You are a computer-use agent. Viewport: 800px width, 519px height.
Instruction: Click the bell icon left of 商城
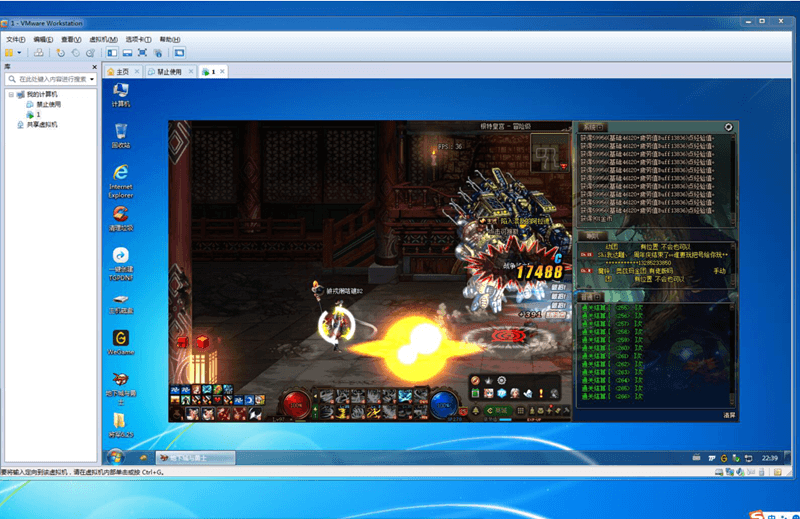pos(476,410)
